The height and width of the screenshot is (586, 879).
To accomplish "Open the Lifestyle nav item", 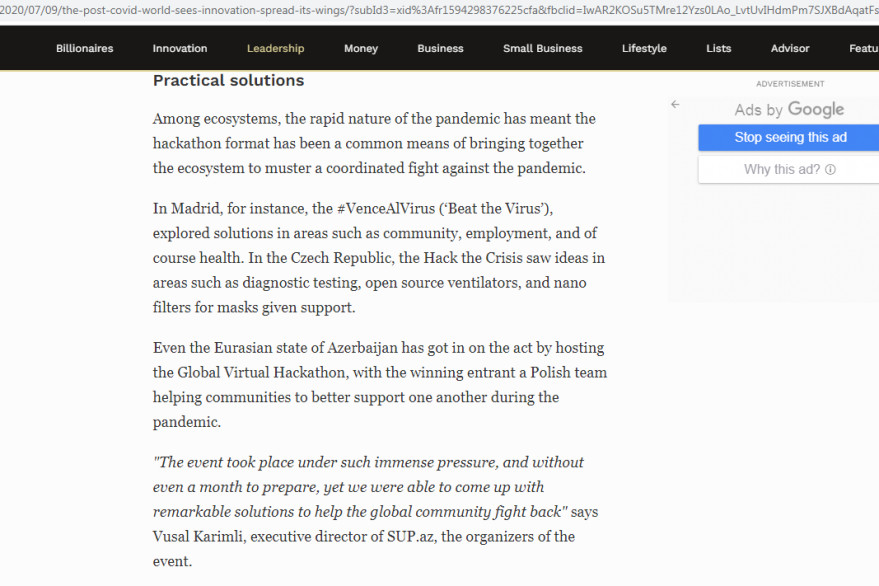I will 644,48.
